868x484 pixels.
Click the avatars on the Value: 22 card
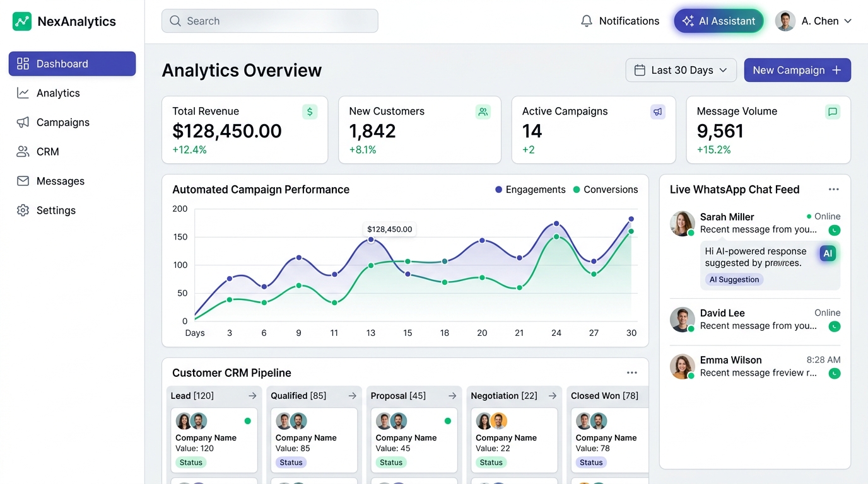491,421
